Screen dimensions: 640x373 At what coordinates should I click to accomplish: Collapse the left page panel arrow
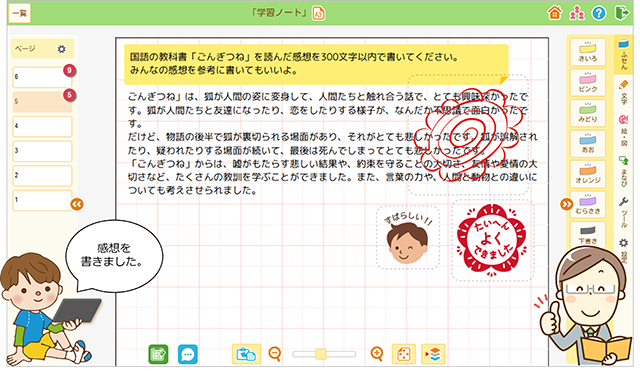77,204
